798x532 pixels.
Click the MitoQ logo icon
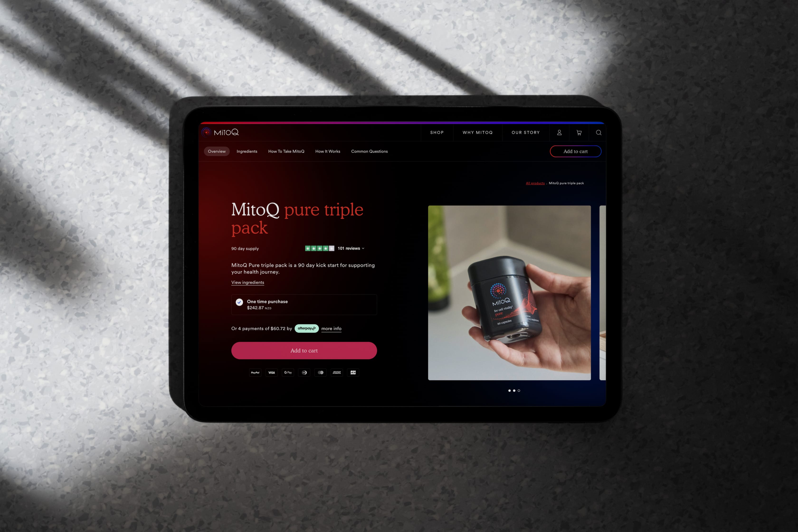[206, 133]
